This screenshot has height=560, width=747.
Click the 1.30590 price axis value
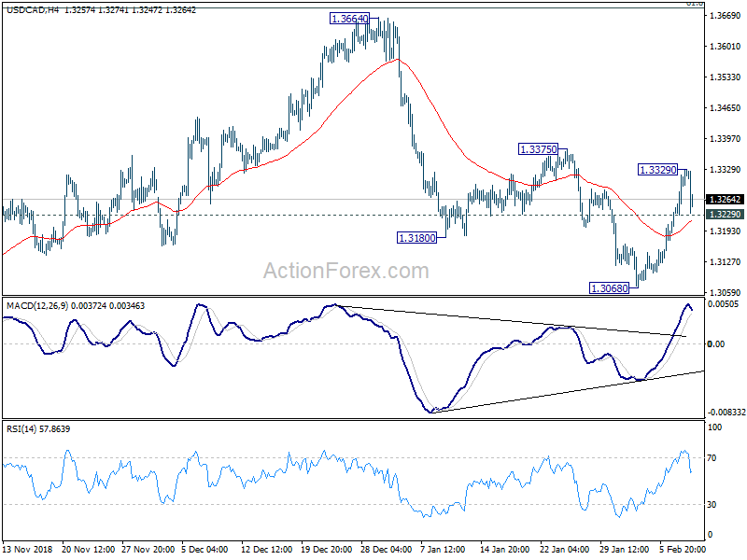click(x=726, y=292)
